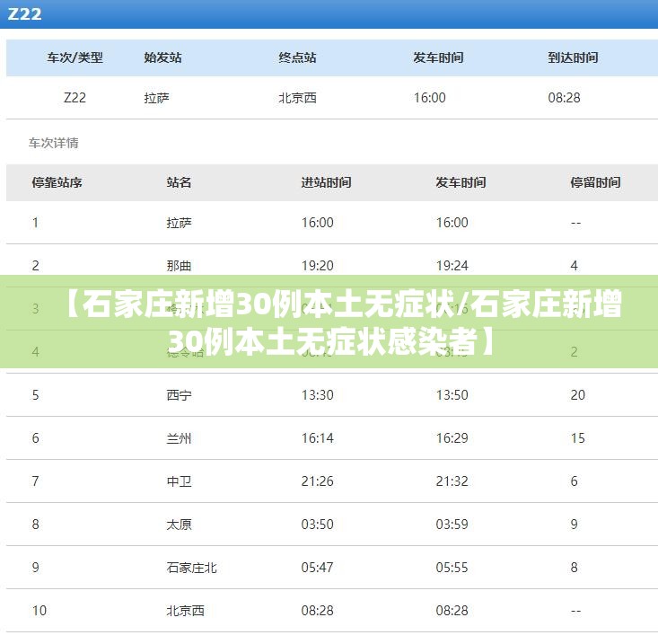Select the 21:26 arrival time for 中卫
Viewport: 658px width, 644px height.
click(x=318, y=481)
